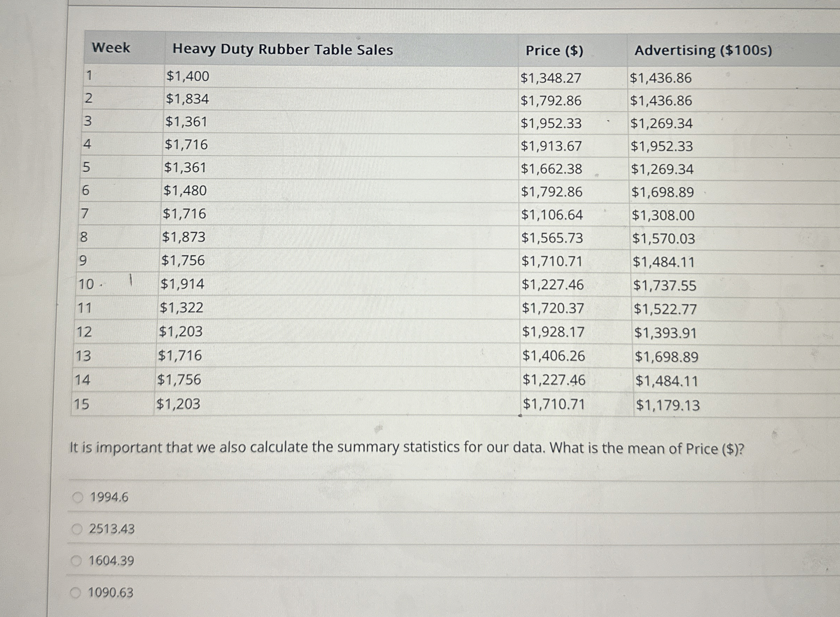The image size is (840, 617).
Task: Click the Advertising ($100s) column header
Action: [x=703, y=51]
